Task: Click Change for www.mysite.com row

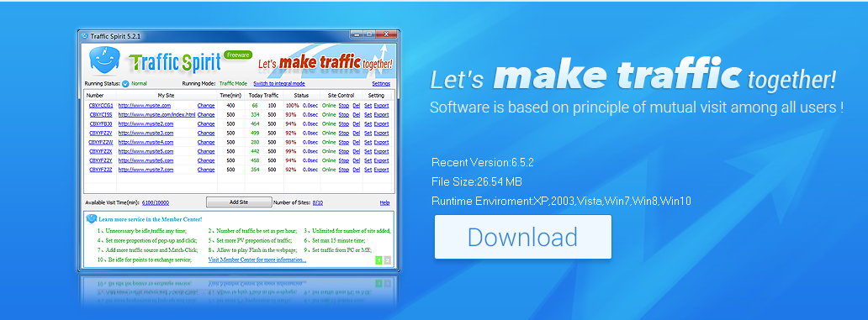Action: [206, 105]
